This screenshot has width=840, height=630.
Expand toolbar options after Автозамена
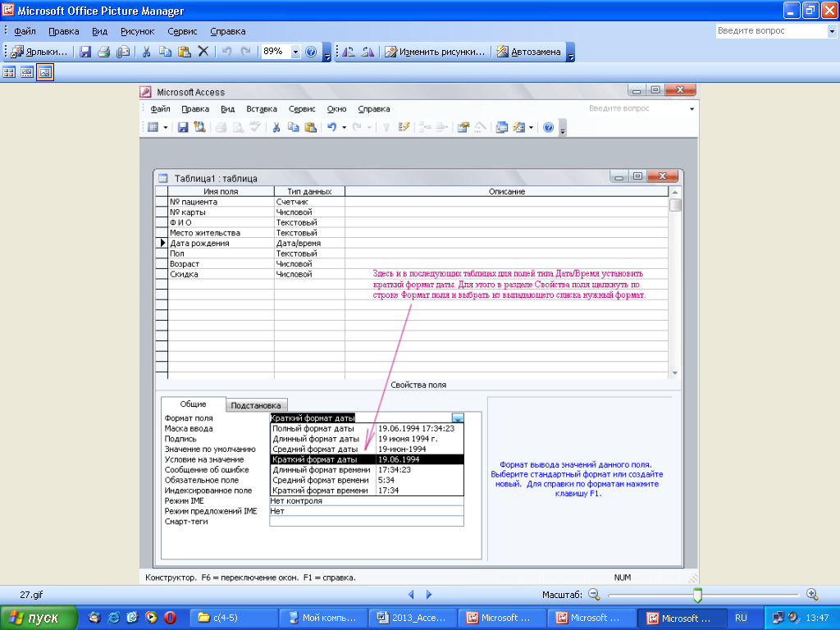pos(571,52)
